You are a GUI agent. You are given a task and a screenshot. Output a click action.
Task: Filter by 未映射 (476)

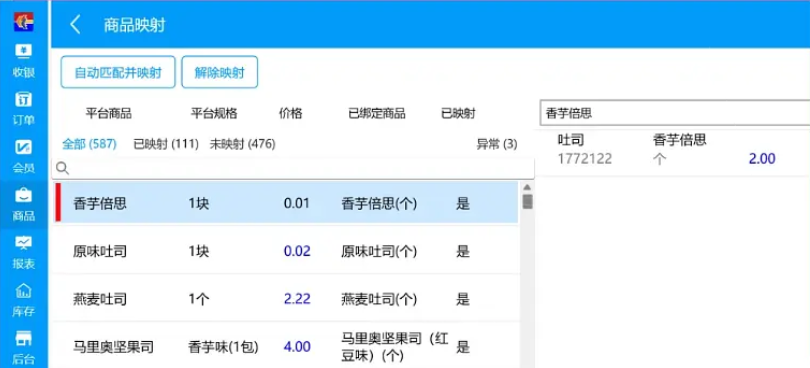click(242, 144)
